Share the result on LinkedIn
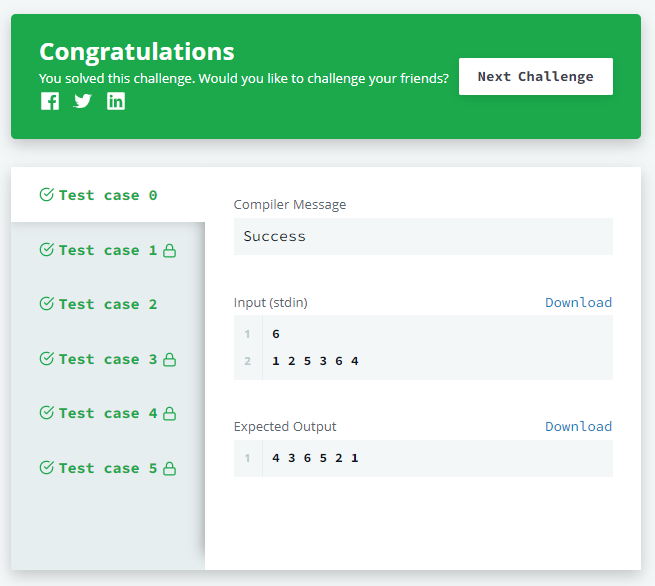This screenshot has height=586, width=655. (116, 101)
